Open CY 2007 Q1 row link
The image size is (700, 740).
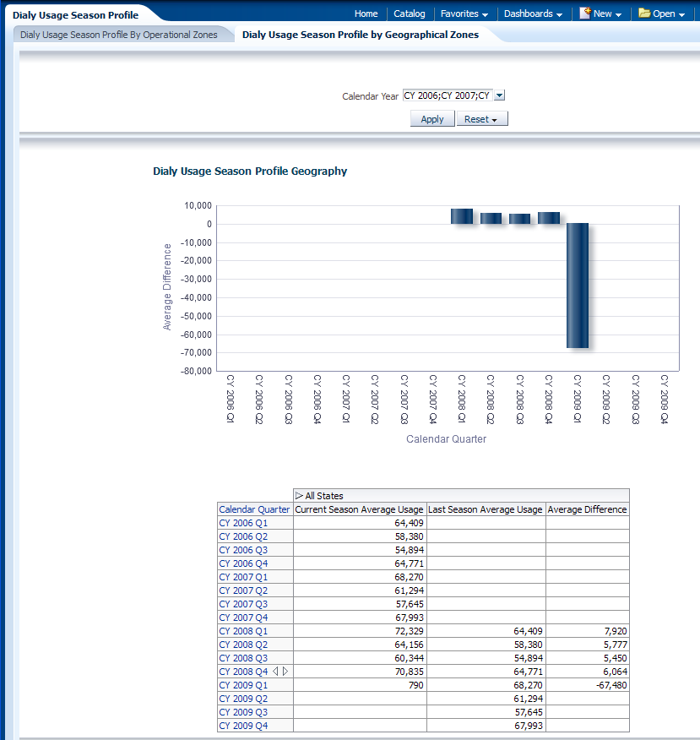pos(243,577)
